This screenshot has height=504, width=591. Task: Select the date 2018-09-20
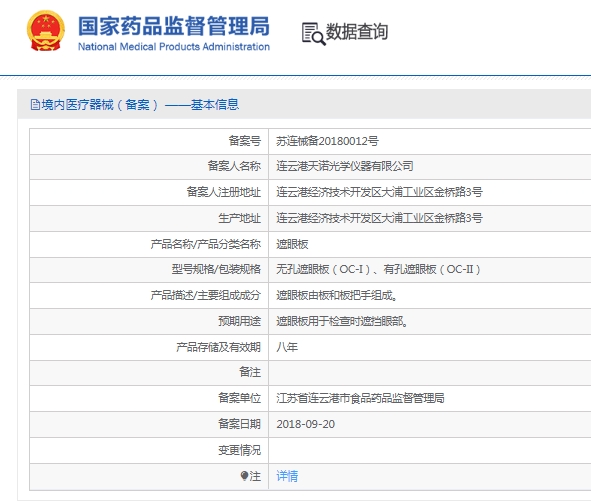305,424
